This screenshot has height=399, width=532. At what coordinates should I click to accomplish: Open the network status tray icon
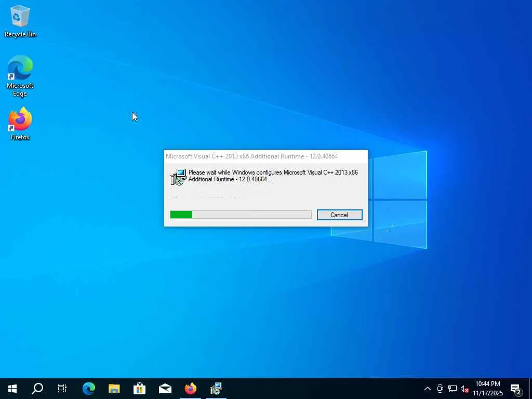click(x=453, y=389)
